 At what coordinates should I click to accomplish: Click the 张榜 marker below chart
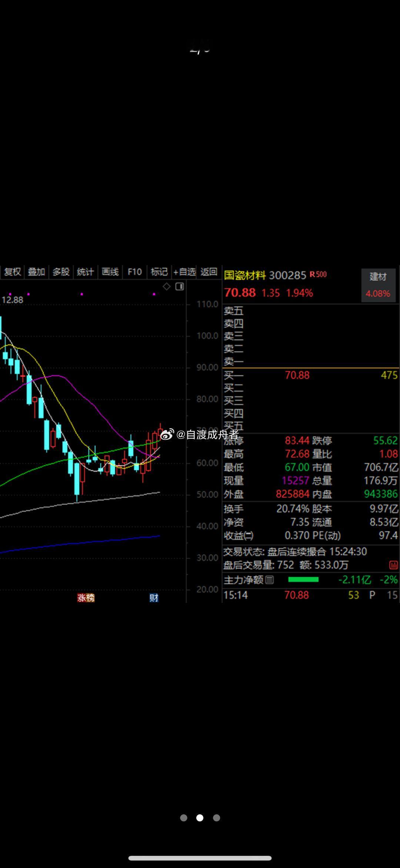86,598
